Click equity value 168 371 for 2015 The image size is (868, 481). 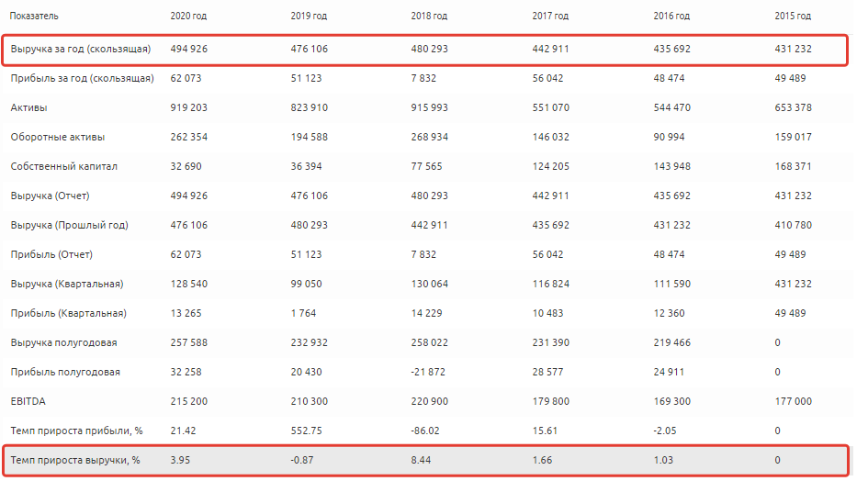point(793,166)
